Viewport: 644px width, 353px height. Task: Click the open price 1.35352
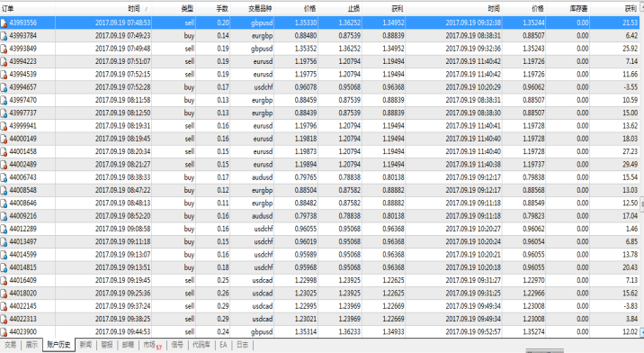pos(306,49)
